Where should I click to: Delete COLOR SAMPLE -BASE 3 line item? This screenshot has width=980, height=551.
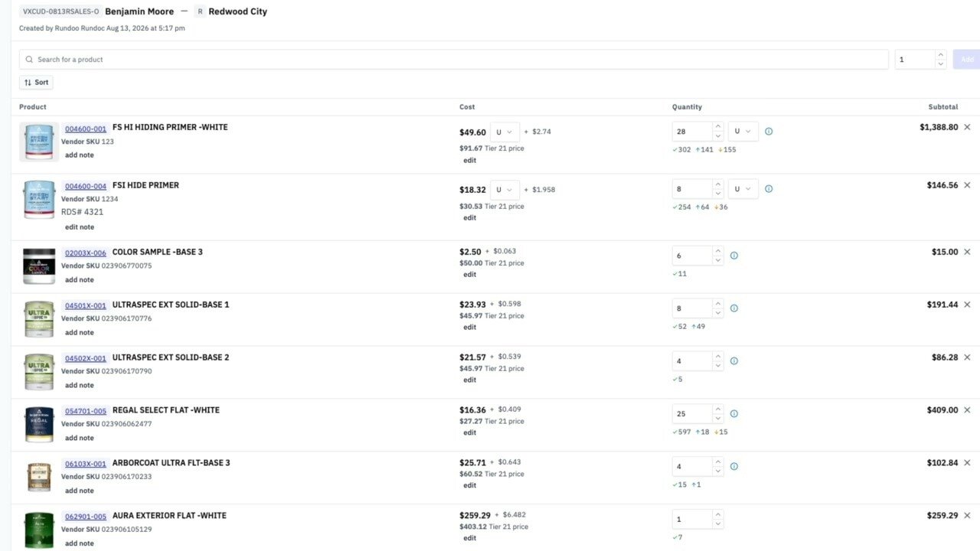[967, 252]
